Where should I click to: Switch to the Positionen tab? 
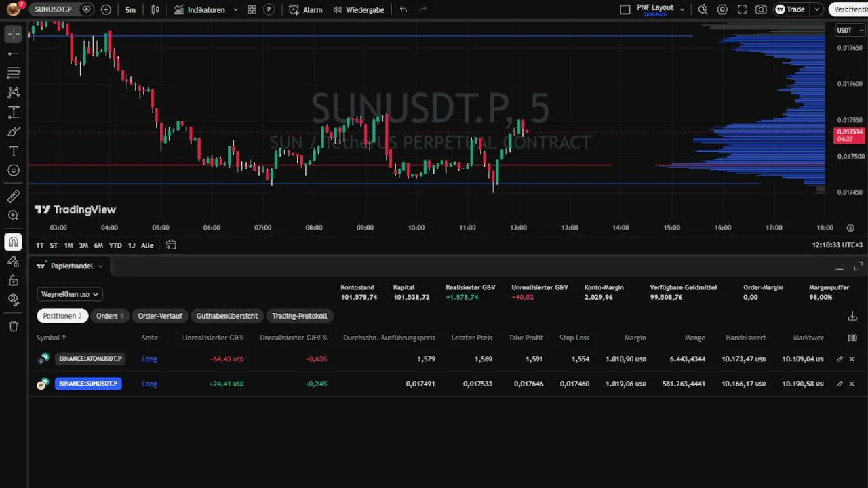pyautogui.click(x=62, y=316)
